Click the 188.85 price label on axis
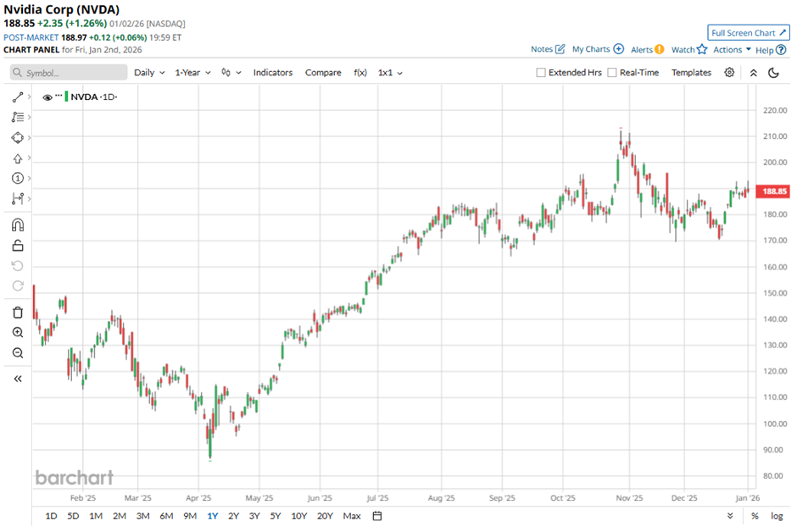The height and width of the screenshot is (532, 797). point(773,191)
